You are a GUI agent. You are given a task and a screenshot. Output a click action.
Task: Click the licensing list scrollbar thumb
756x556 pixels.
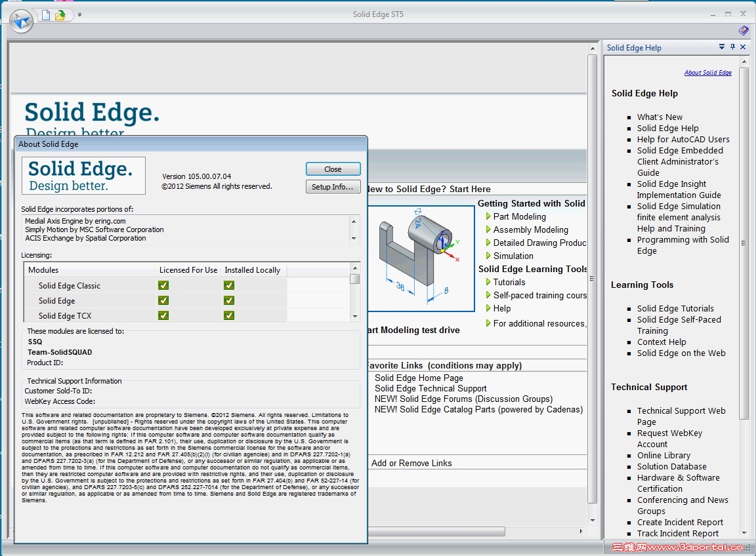355,279
